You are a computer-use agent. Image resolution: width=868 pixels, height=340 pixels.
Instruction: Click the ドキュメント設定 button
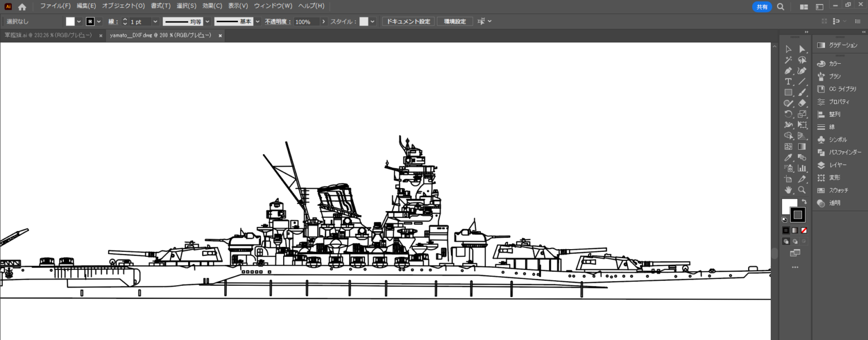tap(408, 21)
